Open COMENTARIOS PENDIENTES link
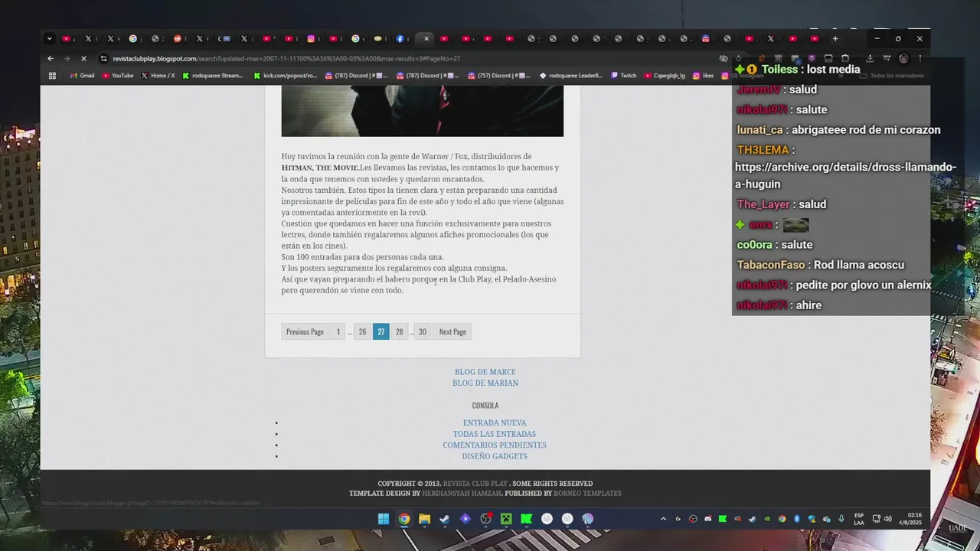Screen dimensions: 980x551 click(495, 445)
